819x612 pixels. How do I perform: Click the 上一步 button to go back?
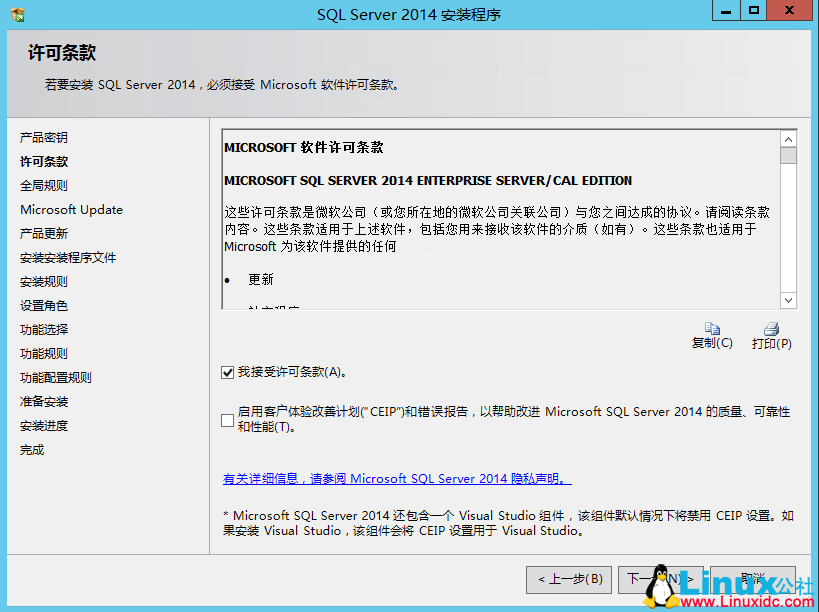coord(568,579)
